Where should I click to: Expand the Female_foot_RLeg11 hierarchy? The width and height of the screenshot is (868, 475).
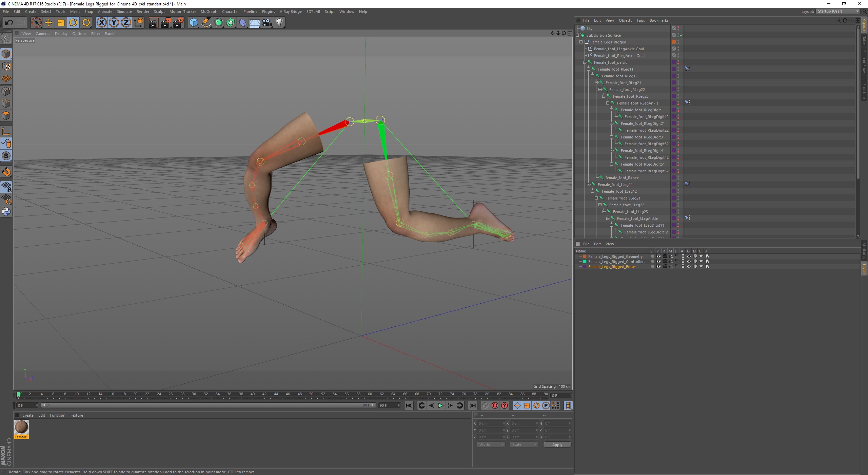[x=588, y=69]
